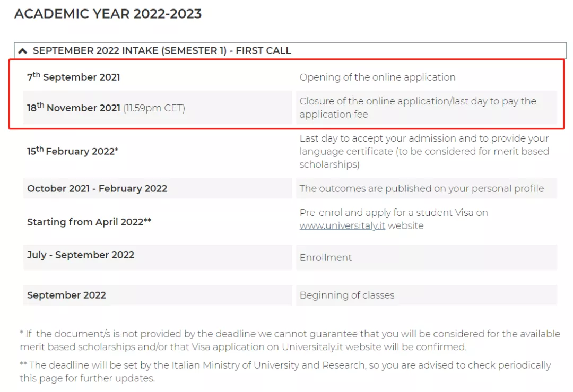Click the October 2021 - February 2022 row
The height and width of the screenshot is (392, 573).
pos(97,188)
